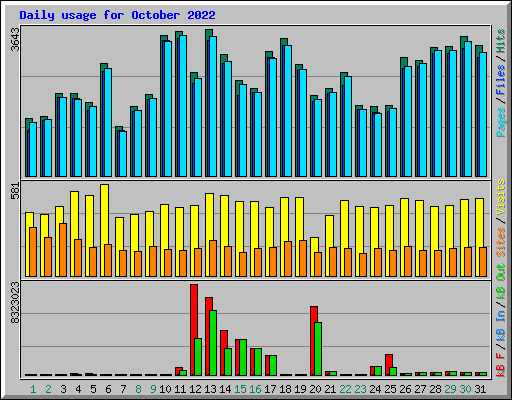The width and height of the screenshot is (512, 400).
Task: Click day 8 on the x-axis
Action: click(138, 389)
